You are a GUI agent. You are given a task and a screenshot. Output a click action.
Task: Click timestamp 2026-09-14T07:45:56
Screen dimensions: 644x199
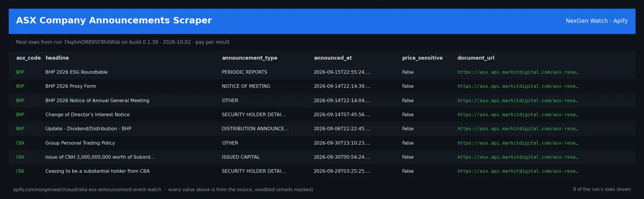[x=342, y=115]
